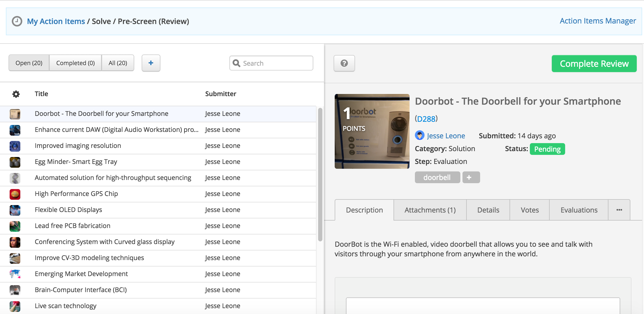Select Automated solution for high-throughput sequencing
Image resolution: width=644 pixels, height=314 pixels.
pos(113,178)
